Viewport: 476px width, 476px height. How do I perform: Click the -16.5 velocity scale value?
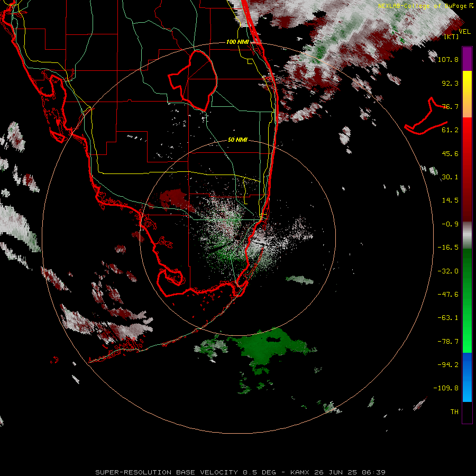click(x=448, y=248)
